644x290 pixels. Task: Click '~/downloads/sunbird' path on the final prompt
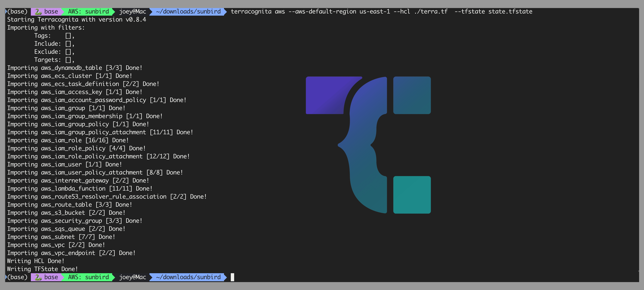click(188, 277)
